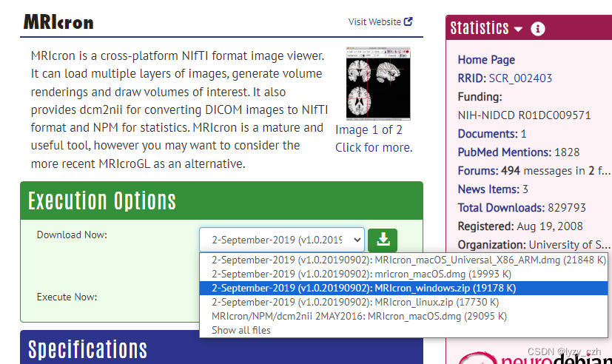Click the neurodebian logo

click(x=535, y=358)
